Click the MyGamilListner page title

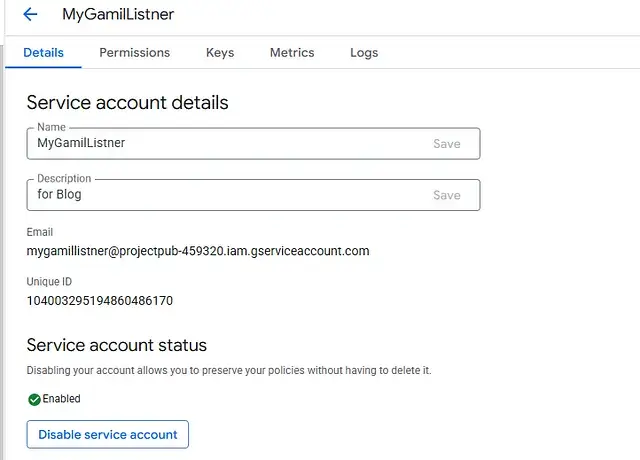pos(118,14)
